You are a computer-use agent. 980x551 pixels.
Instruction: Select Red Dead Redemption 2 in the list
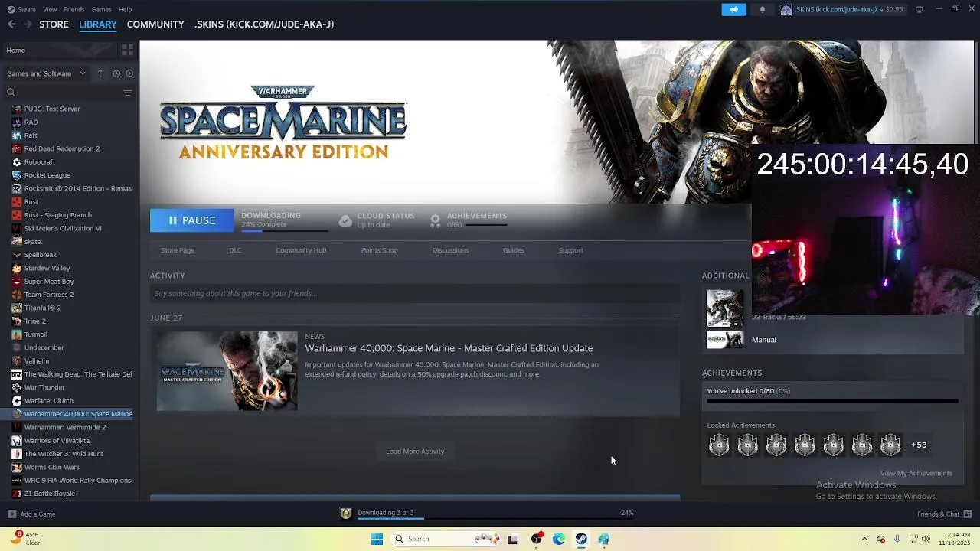coord(62,148)
